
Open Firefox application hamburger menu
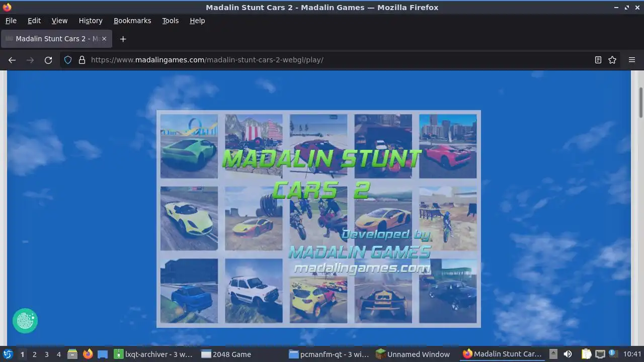[x=632, y=60]
